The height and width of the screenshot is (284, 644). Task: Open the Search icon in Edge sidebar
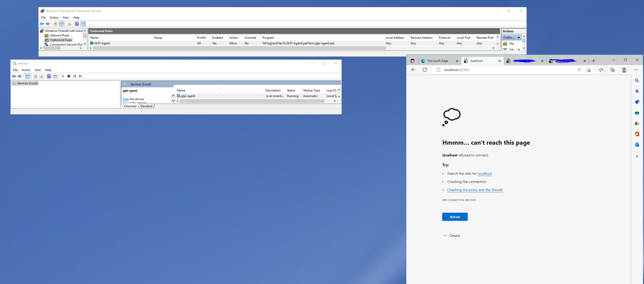click(637, 80)
